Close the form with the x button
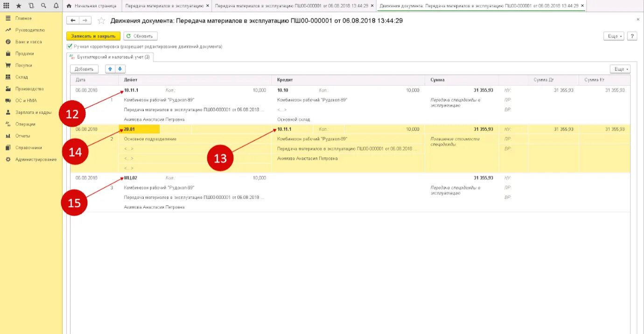This screenshot has width=644, height=334. pos(638,19)
